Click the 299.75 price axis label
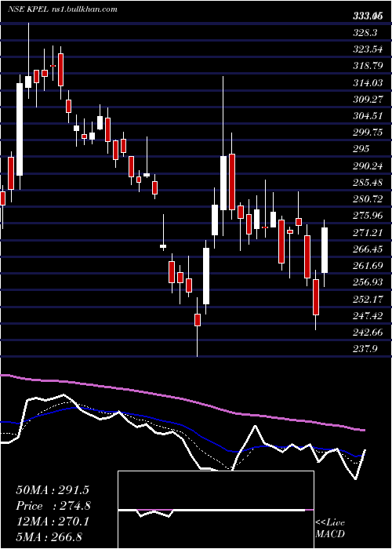392x549 pixels. [368, 133]
